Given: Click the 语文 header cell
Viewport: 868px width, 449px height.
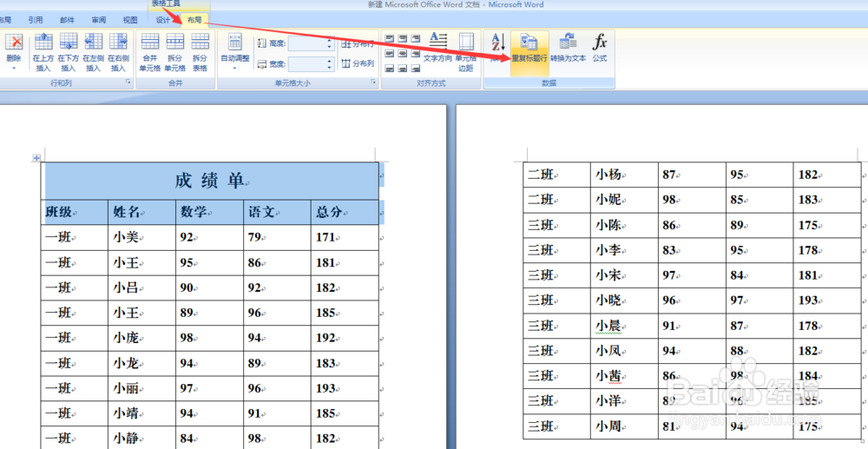Looking at the screenshot, I should 277,212.
